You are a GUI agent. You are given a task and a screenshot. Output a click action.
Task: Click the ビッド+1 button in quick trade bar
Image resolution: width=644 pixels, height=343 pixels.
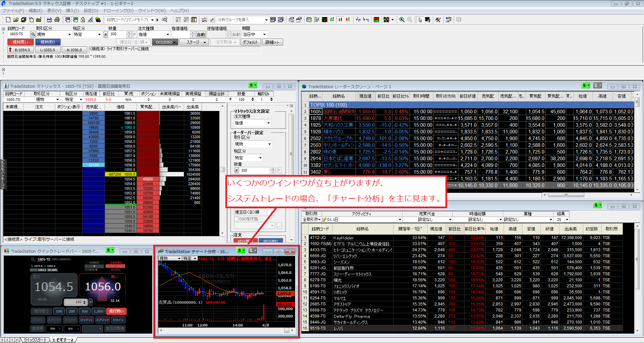(x=87, y=320)
